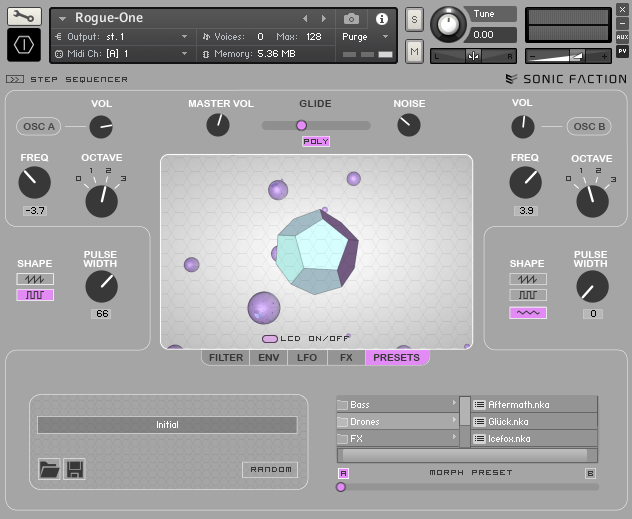Viewport: 632px width, 519px height.
Task: Select sawtooth shape for OSC A
Action: (35, 279)
